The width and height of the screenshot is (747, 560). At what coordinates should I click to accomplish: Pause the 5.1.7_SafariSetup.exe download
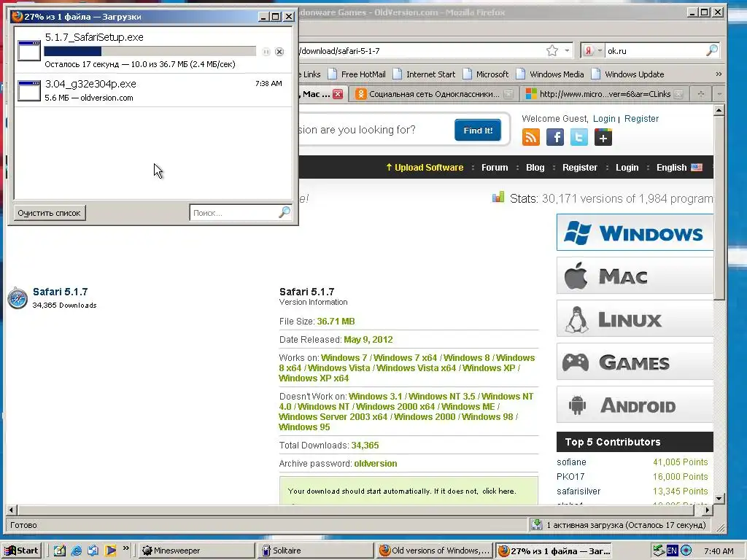click(x=266, y=52)
